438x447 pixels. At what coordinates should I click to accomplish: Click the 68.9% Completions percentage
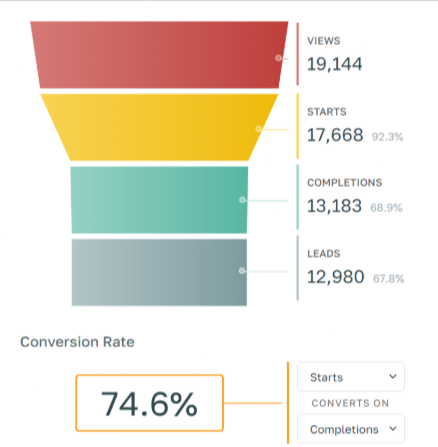[386, 208]
